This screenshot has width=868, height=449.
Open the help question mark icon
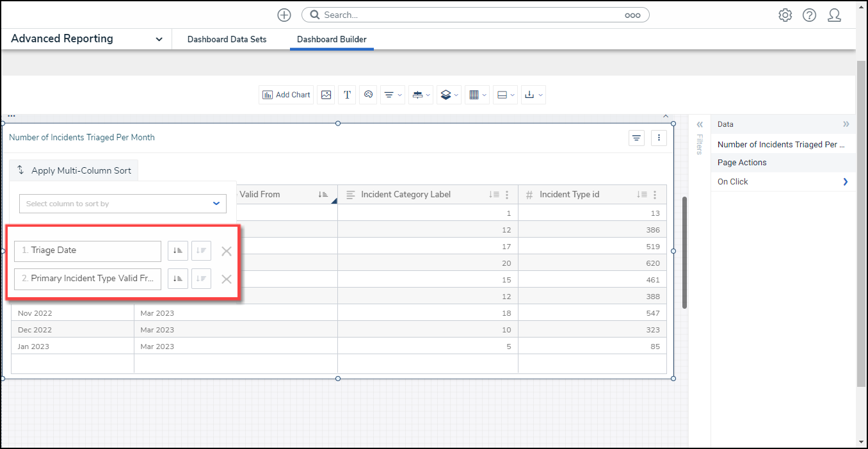point(809,15)
